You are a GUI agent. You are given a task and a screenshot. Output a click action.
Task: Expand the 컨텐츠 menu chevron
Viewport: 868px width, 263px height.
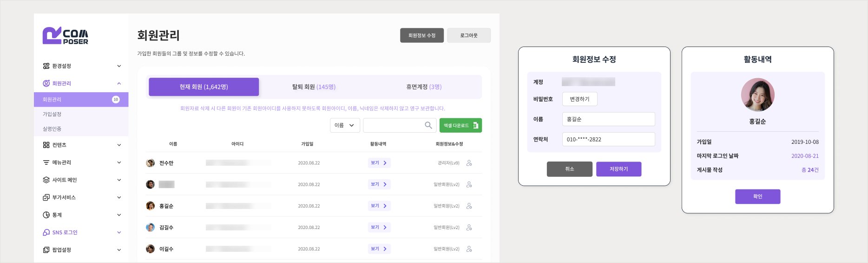(119, 145)
